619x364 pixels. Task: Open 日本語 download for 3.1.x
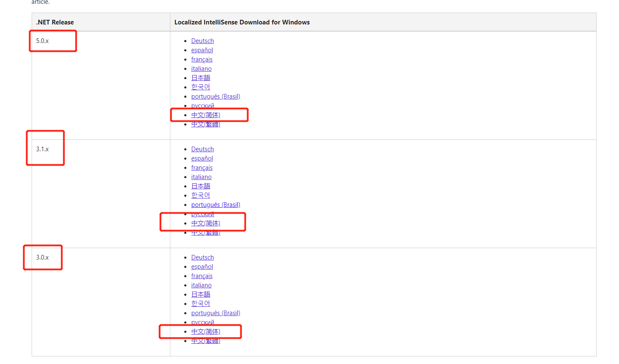(x=201, y=186)
